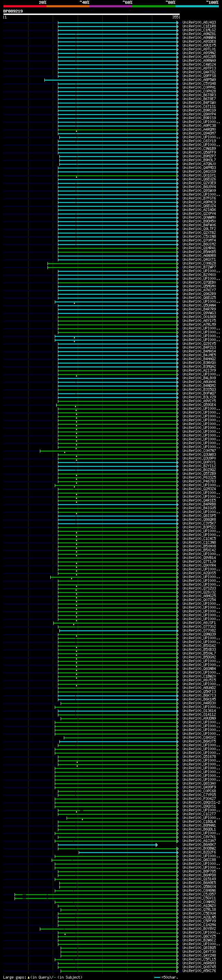This screenshot has height=980, width=222.
Task: Select the UniRef100_C5YGH8 hit name
Action: pos(199,84)
